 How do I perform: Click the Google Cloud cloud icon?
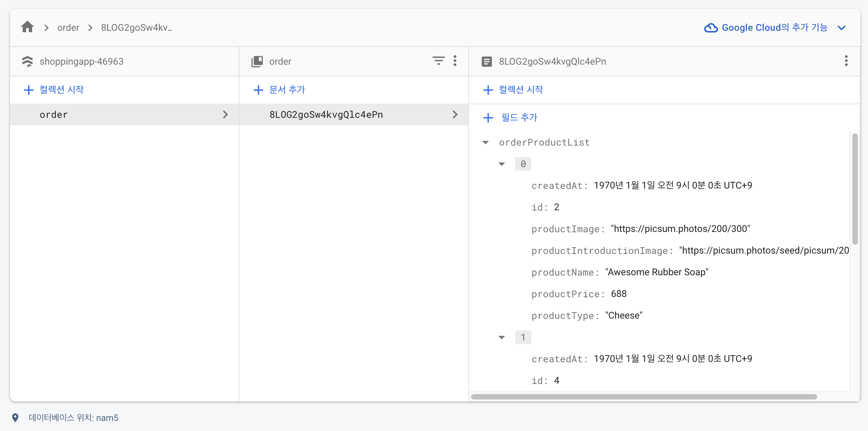[x=711, y=27]
